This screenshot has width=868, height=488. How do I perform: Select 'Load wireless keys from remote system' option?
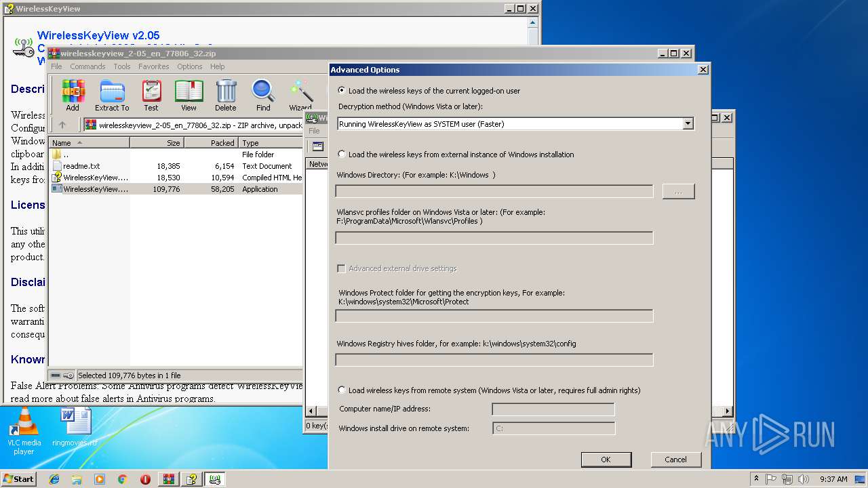[x=341, y=390]
